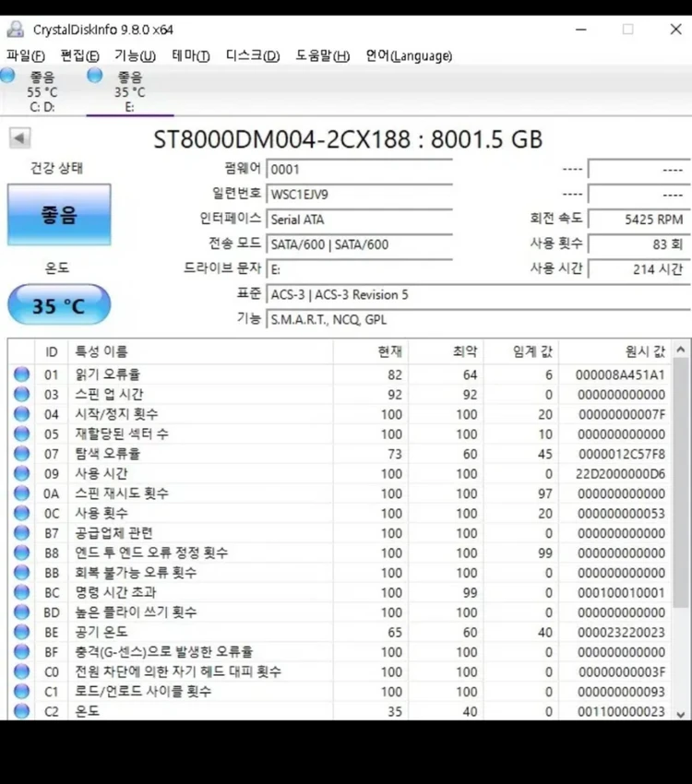Screen dimensions: 692x784
Task: Click the status orb for attribute BE
Action: (21, 632)
